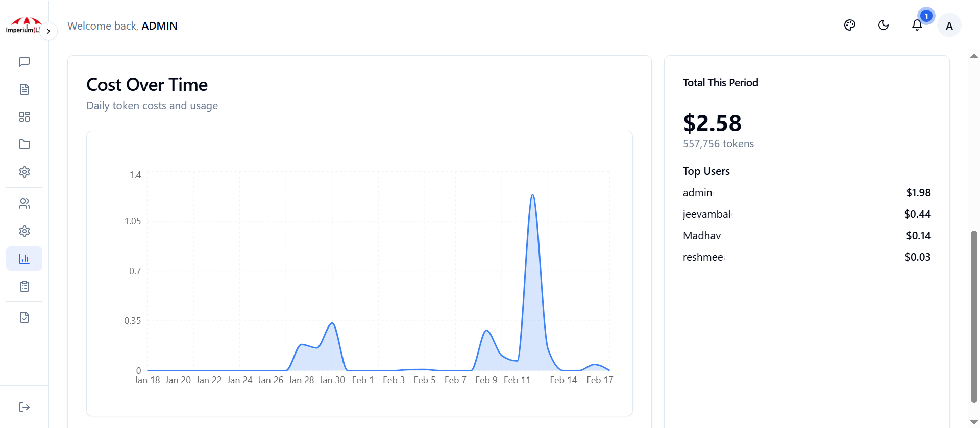Screen dimensions: 980x428
Task: Open the folder icon in sidebar
Action: [x=24, y=144]
